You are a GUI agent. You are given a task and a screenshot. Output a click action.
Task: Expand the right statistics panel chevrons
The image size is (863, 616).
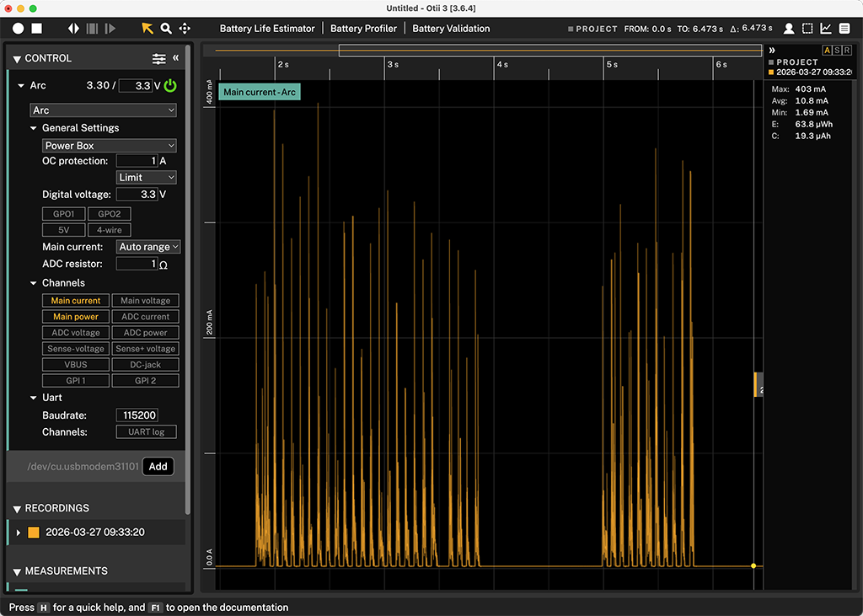pyautogui.click(x=772, y=50)
